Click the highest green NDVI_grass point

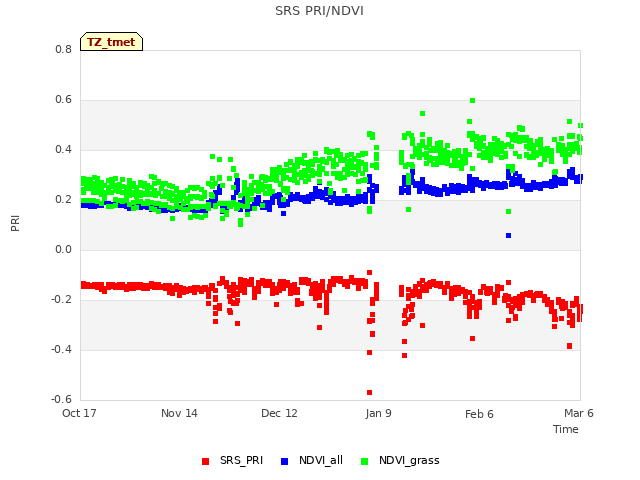pyautogui.click(x=472, y=100)
